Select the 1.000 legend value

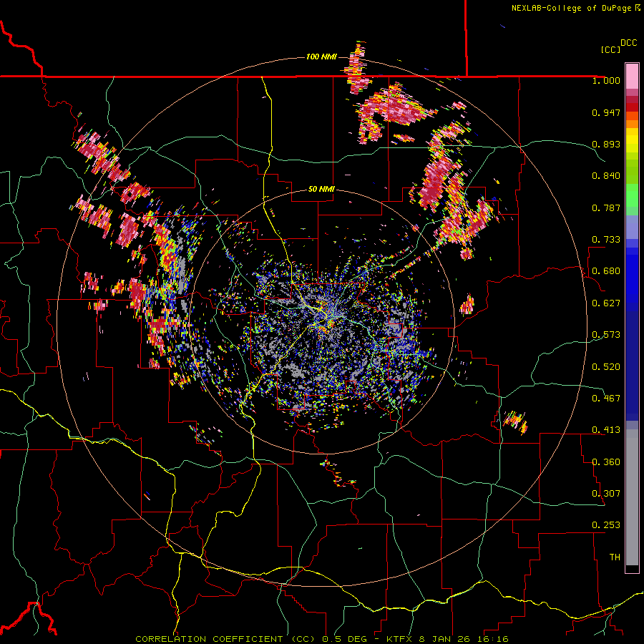[x=606, y=80]
